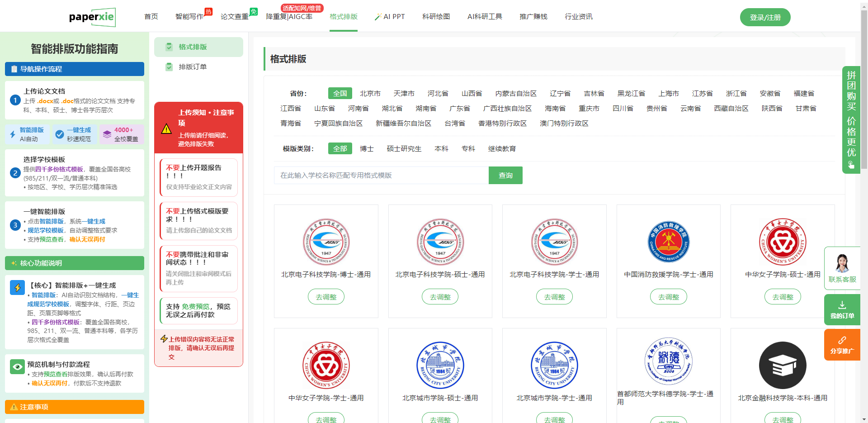Open 北京金融科技学院 graduation cap thumbnail
The height and width of the screenshot is (423, 868).
pos(783,365)
